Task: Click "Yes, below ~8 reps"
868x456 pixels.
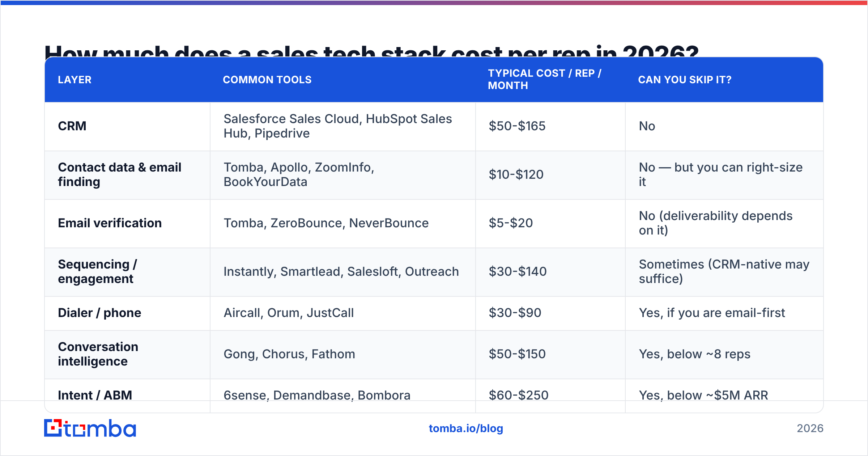Action: (695, 354)
